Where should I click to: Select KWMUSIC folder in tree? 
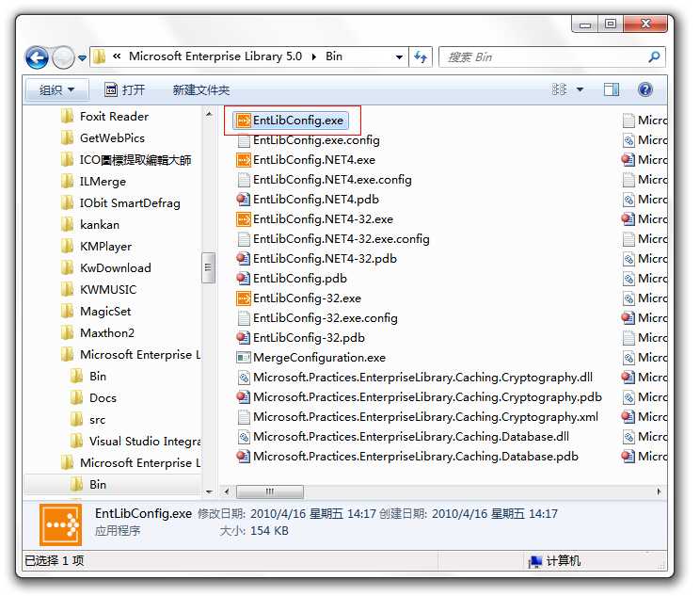click(98, 289)
